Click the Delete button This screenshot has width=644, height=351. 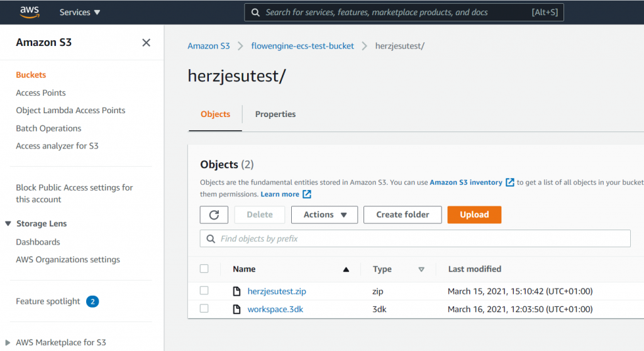(260, 215)
